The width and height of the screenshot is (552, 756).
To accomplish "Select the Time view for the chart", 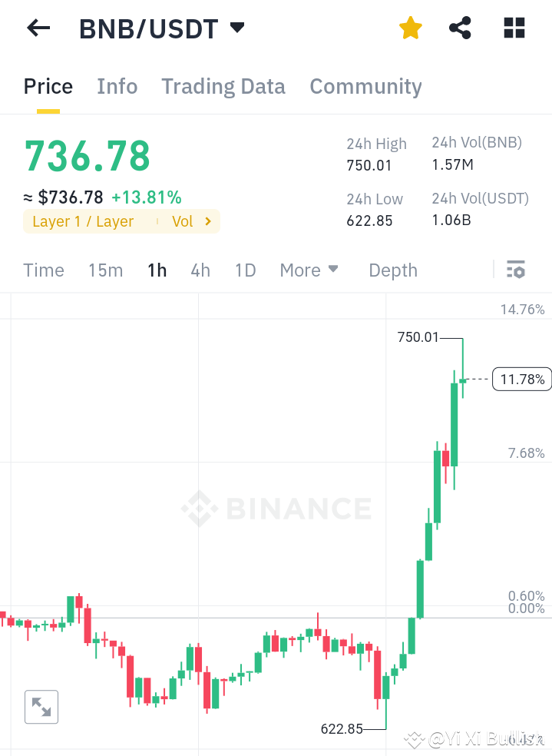I will click(43, 270).
